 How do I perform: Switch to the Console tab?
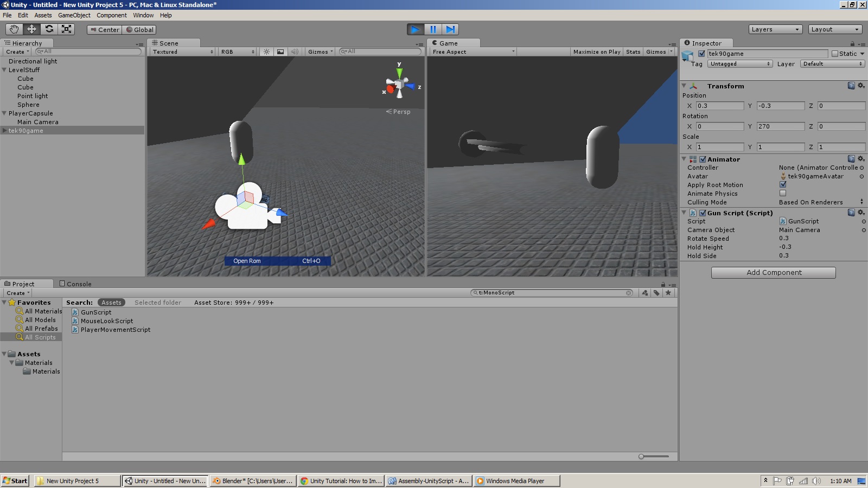(x=75, y=284)
